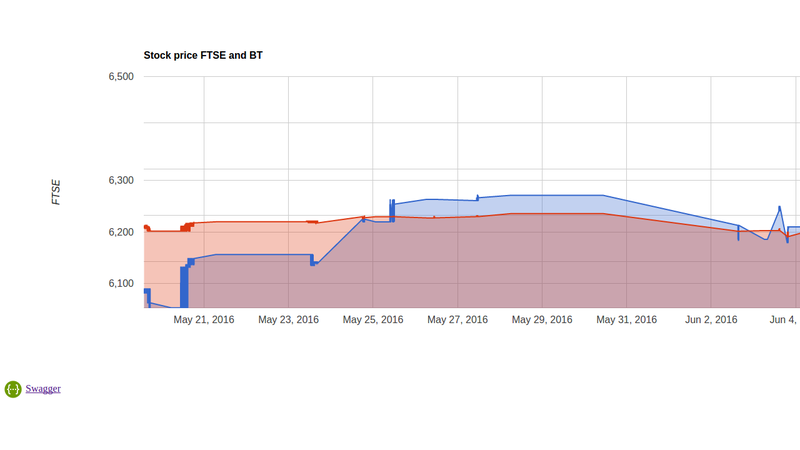This screenshot has width=800, height=450.
Task: Click the 6,200 y-axis tick label
Action: [x=120, y=233]
